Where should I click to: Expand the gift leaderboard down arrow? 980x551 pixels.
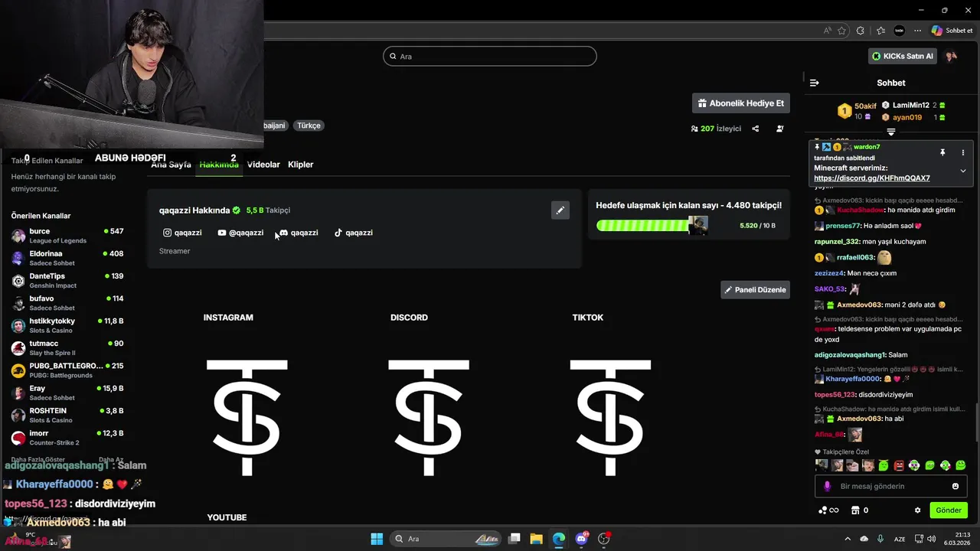click(891, 132)
